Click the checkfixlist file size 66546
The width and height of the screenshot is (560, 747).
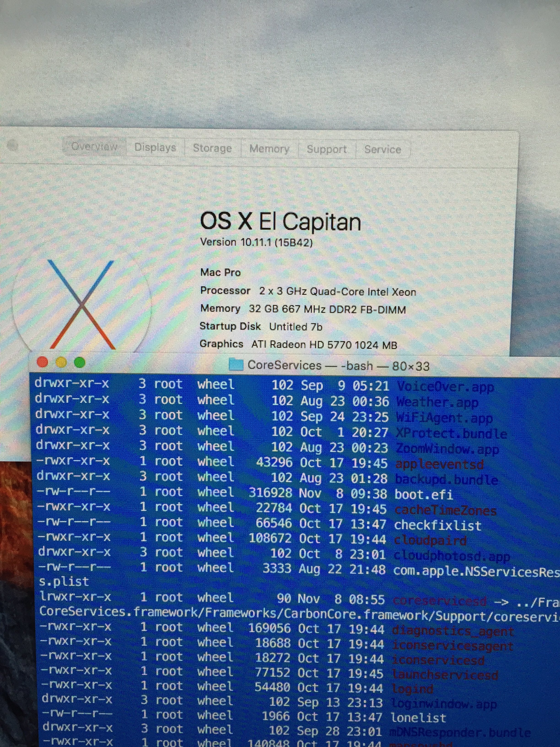click(x=274, y=523)
